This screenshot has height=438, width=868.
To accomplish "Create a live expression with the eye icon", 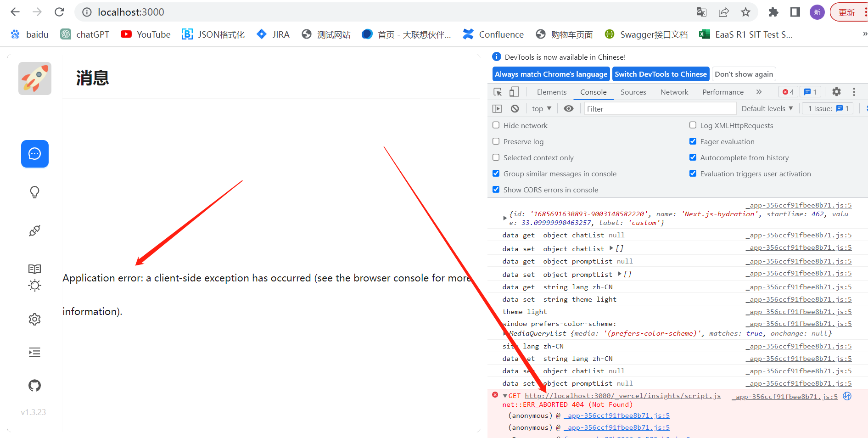I will point(569,108).
